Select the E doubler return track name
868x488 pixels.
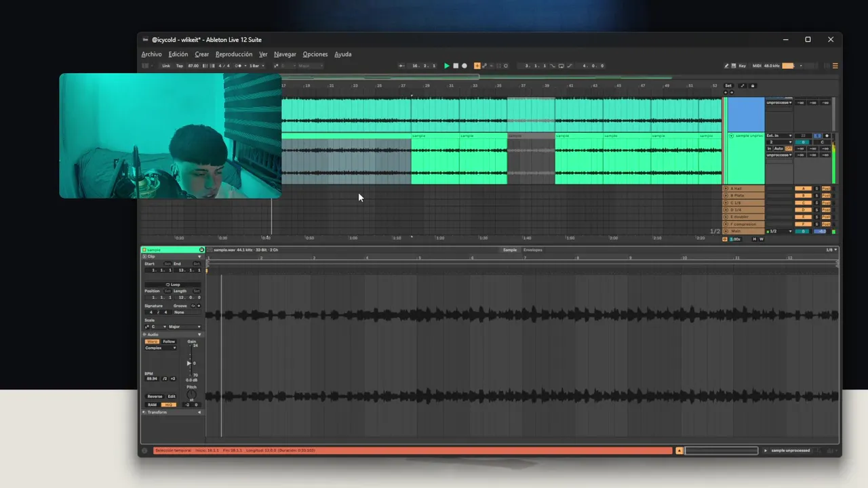[740, 217]
